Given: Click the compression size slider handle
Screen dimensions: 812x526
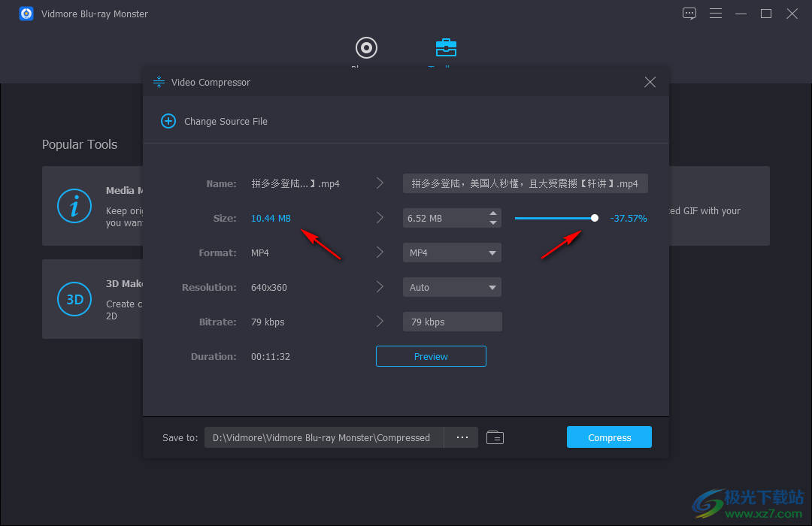Looking at the screenshot, I should [x=595, y=218].
